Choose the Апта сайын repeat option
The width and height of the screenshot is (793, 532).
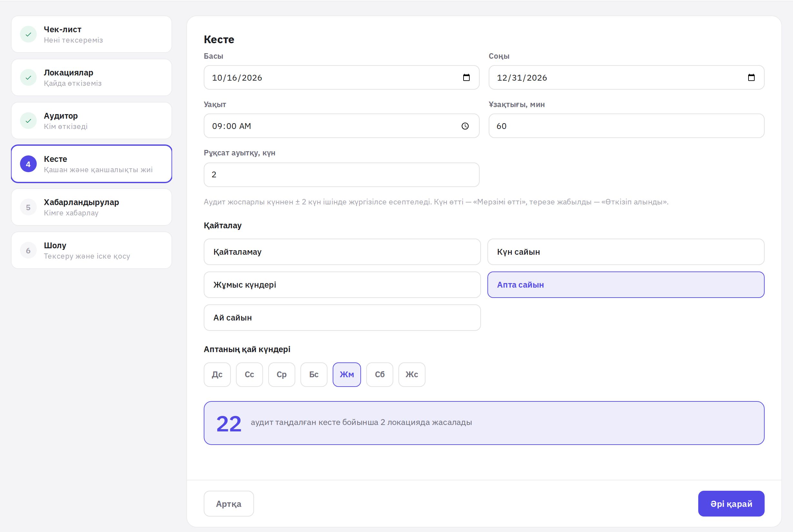[626, 285]
